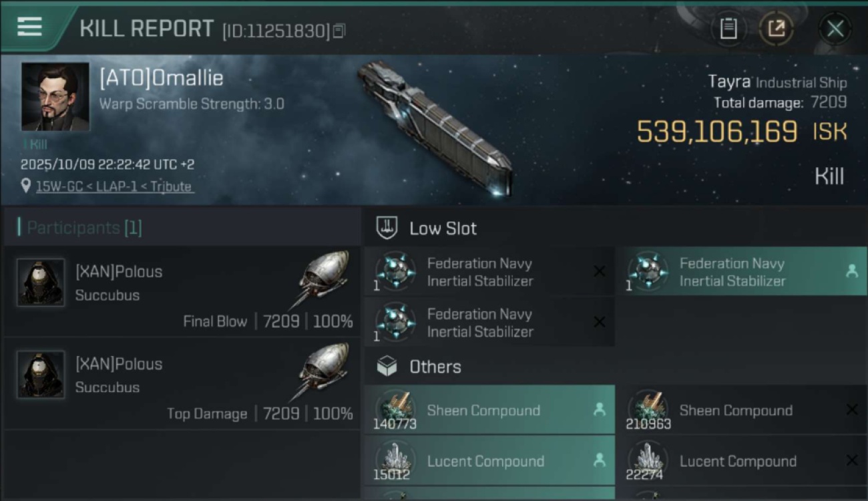
Task: Select the Sheen Compound 140773 item
Action: [489, 410]
